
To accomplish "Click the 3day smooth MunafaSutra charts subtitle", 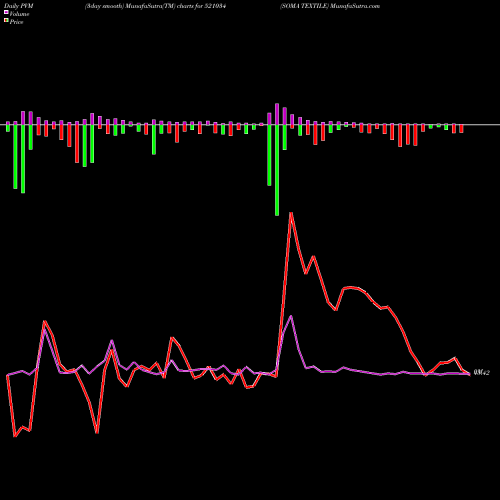I will [x=156, y=6].
